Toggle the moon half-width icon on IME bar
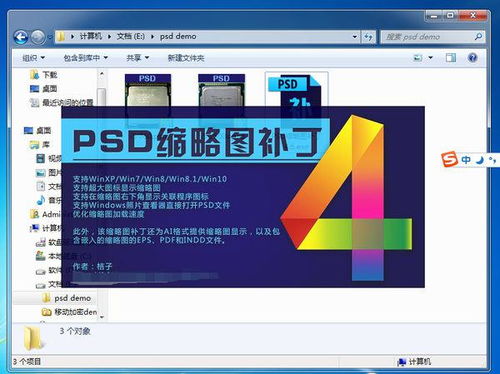 click(479, 160)
